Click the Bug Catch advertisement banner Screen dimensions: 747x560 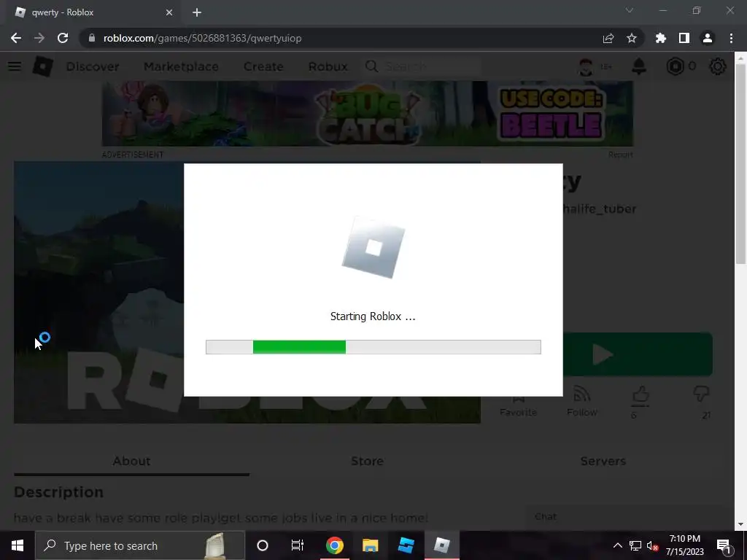coord(368,113)
